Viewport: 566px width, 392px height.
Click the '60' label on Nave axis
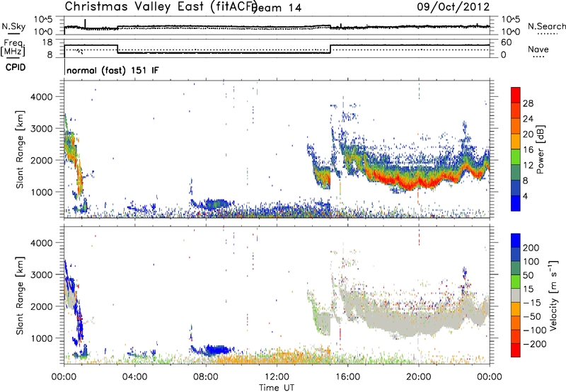(x=507, y=42)
